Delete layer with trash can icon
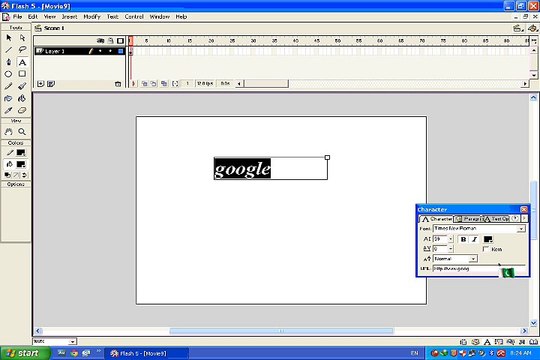 [x=118, y=84]
